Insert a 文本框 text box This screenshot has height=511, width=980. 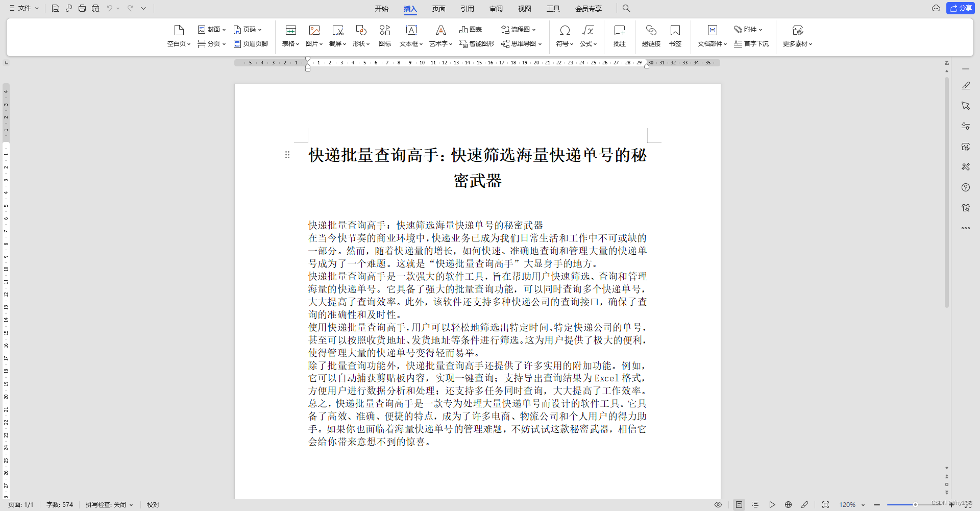(411, 36)
